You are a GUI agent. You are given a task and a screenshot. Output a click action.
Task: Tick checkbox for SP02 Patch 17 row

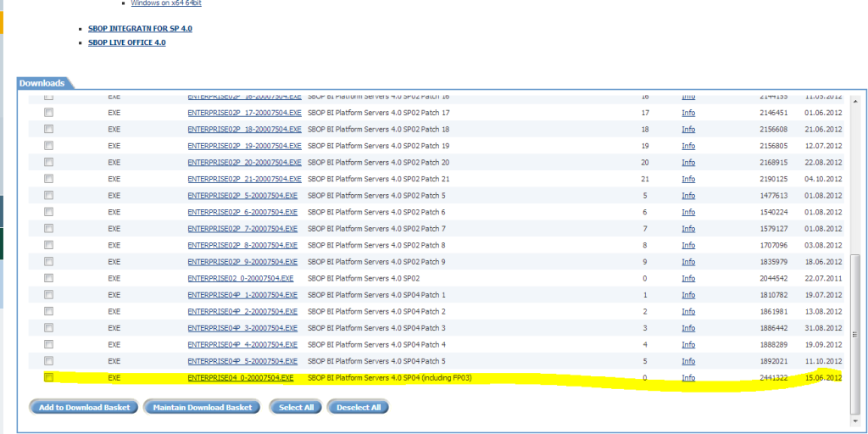click(x=48, y=113)
